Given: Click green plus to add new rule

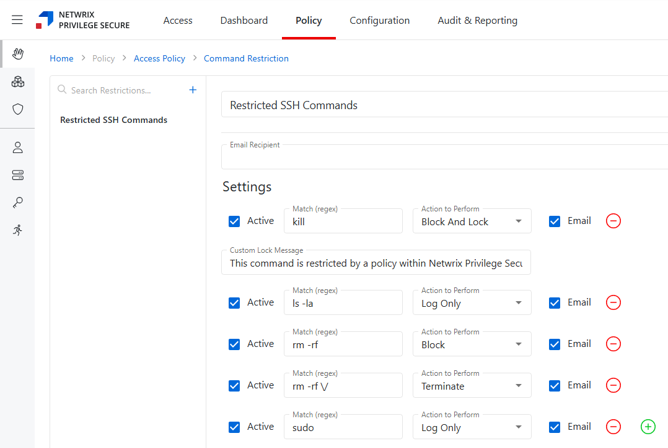Looking at the screenshot, I should pos(647,427).
